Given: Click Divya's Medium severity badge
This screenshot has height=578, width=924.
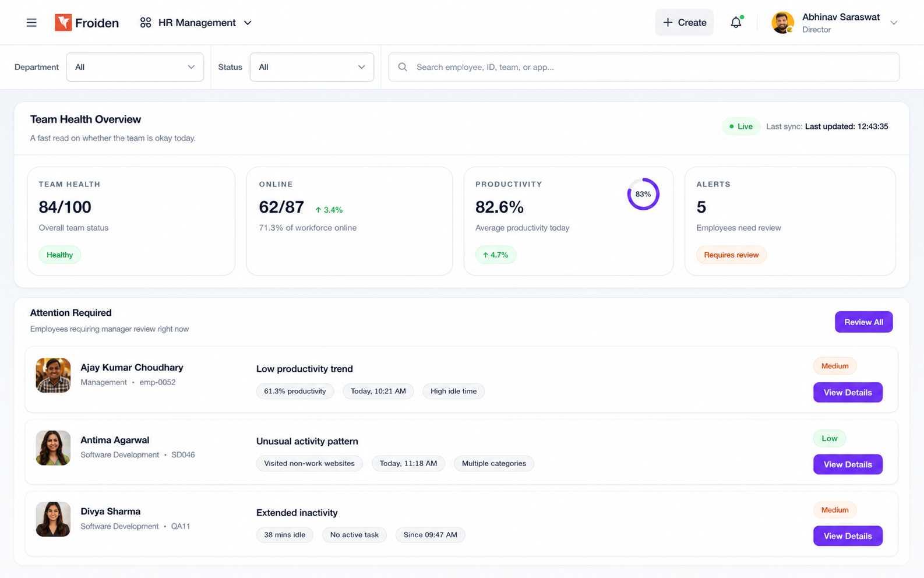Looking at the screenshot, I should click(834, 510).
